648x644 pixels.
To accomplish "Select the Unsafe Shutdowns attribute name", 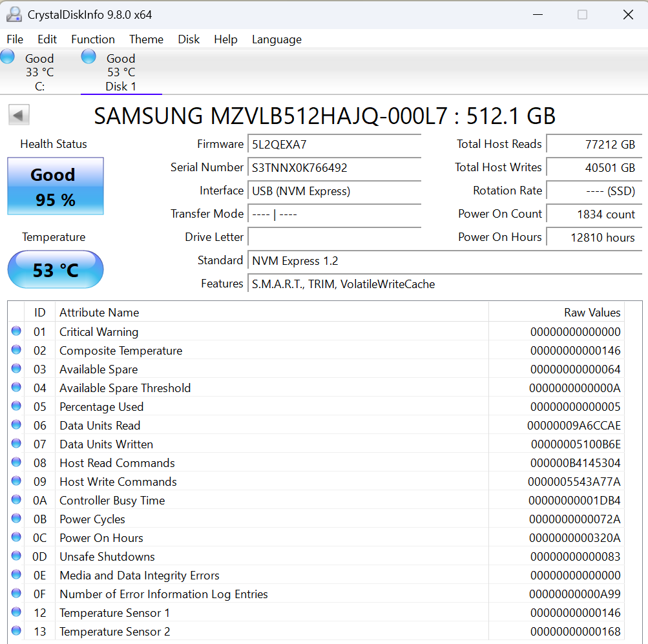I will 107,557.
